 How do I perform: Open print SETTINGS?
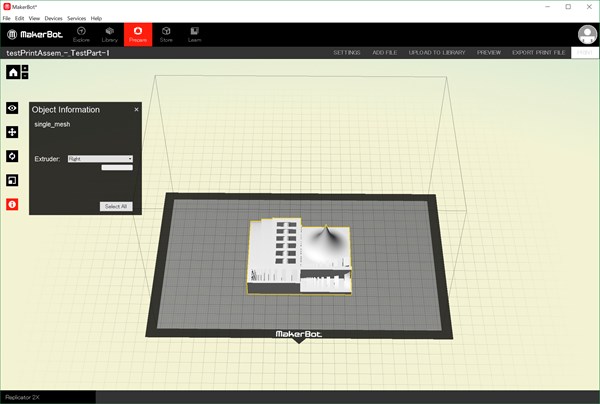point(347,52)
